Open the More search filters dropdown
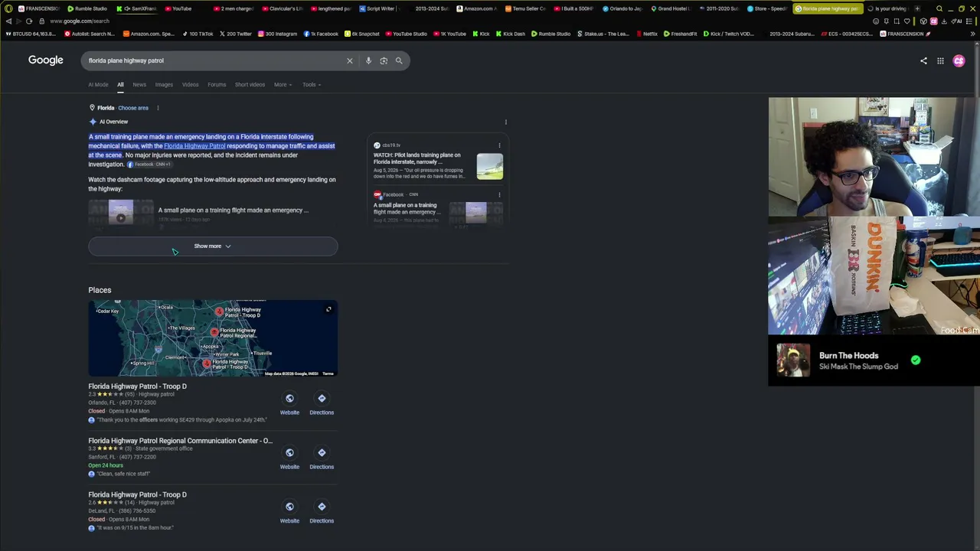980x551 pixels. [x=283, y=85]
